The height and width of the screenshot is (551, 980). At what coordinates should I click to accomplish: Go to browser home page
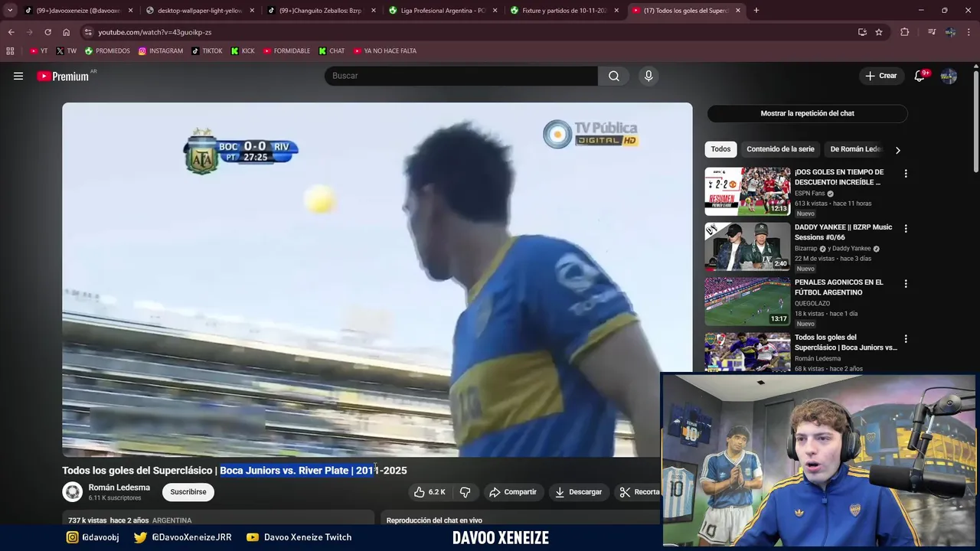pyautogui.click(x=66, y=32)
